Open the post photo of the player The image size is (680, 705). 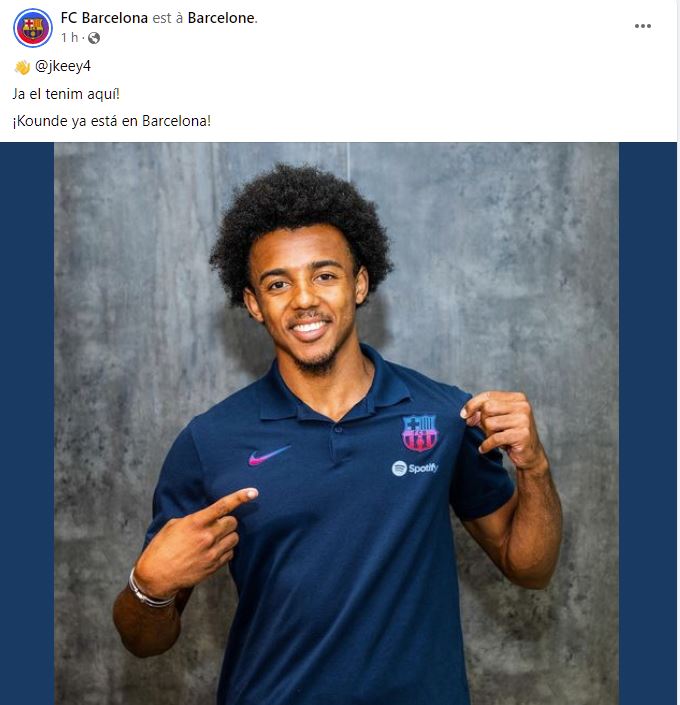pos(336,424)
